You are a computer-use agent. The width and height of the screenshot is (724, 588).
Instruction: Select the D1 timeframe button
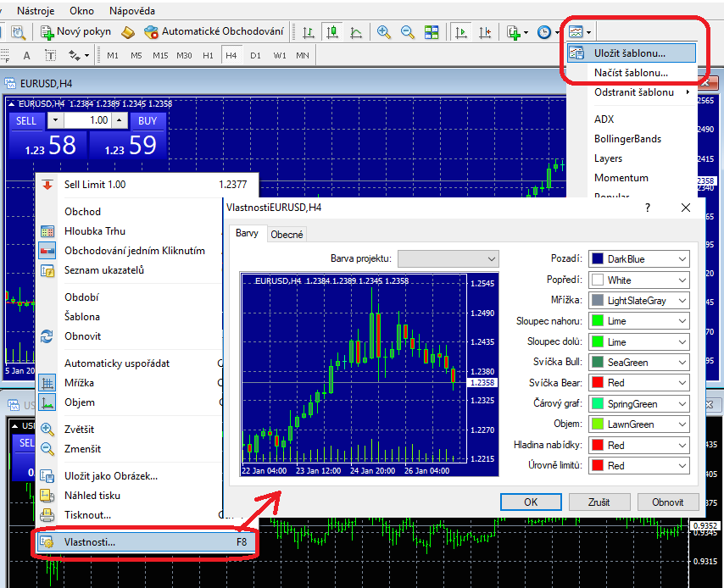coord(255,55)
